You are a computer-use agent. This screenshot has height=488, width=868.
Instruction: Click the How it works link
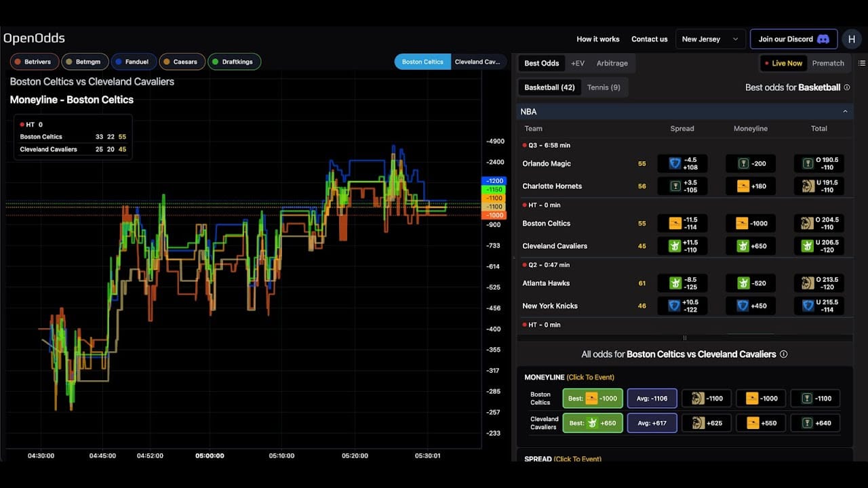point(598,39)
